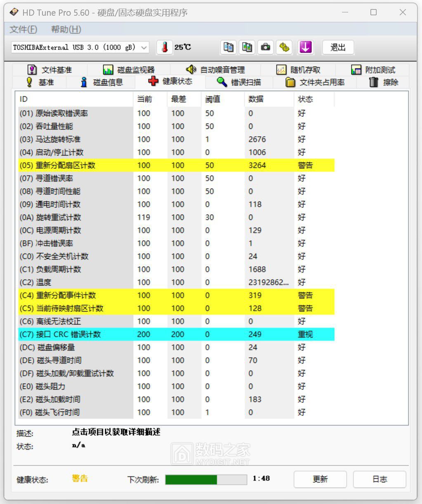Select the (03) 马达旋转标准 row
Viewport: 422px width, 504px height.
click(x=176, y=139)
